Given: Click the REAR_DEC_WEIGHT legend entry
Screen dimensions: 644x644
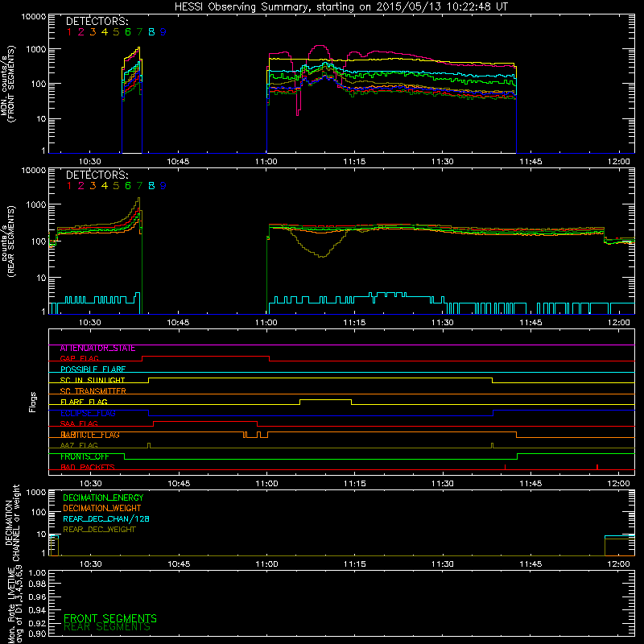Looking at the screenshot, I should point(99,530).
